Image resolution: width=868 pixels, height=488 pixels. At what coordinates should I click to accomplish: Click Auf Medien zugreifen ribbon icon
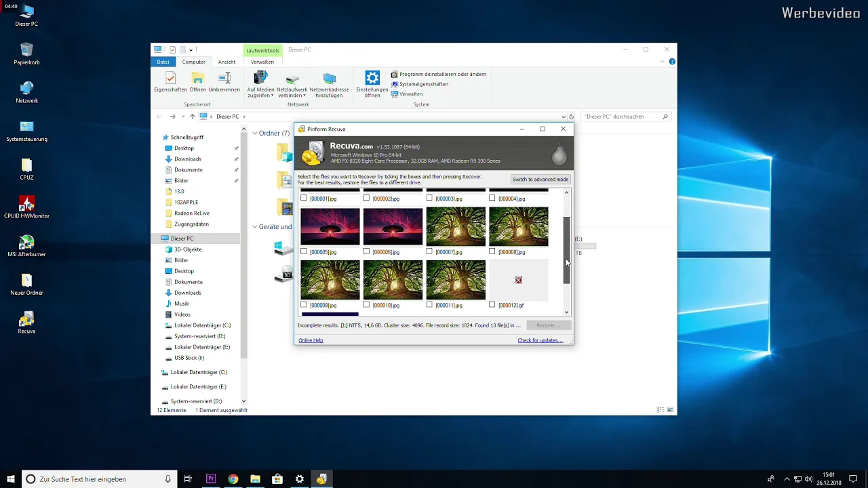click(x=260, y=84)
